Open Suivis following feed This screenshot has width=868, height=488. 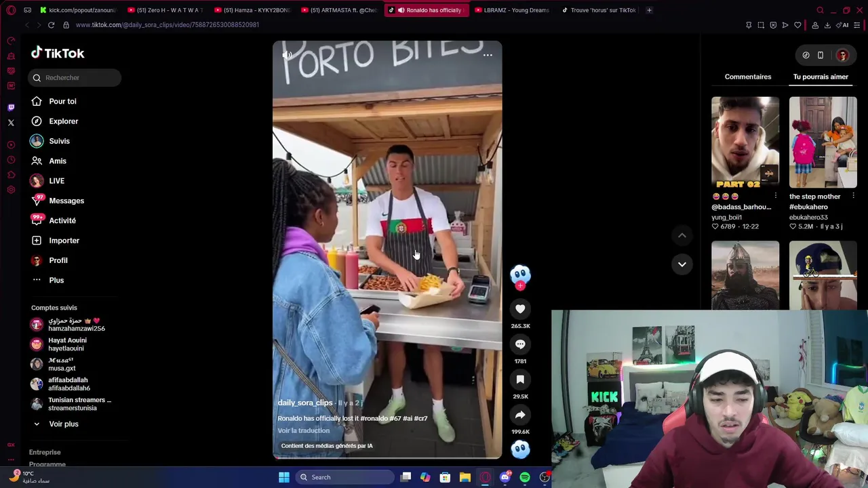(x=59, y=141)
